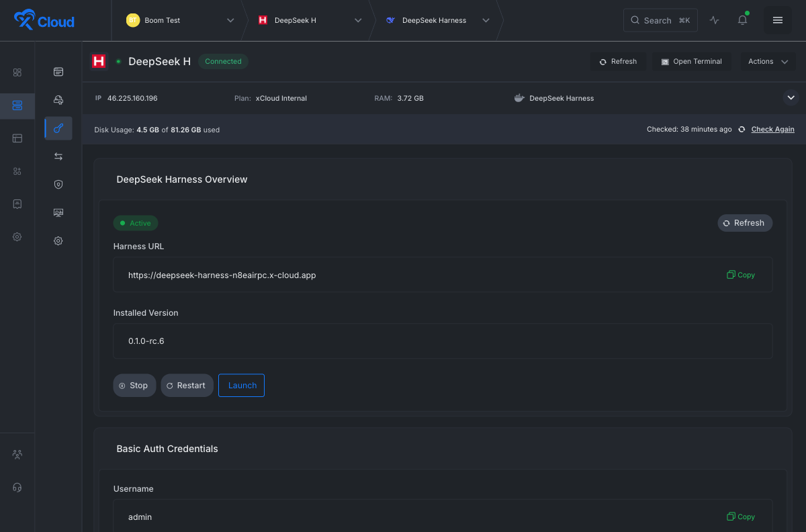This screenshot has height=532, width=806.
Task: Open the hamburger menu in top bar
Action: click(x=778, y=20)
